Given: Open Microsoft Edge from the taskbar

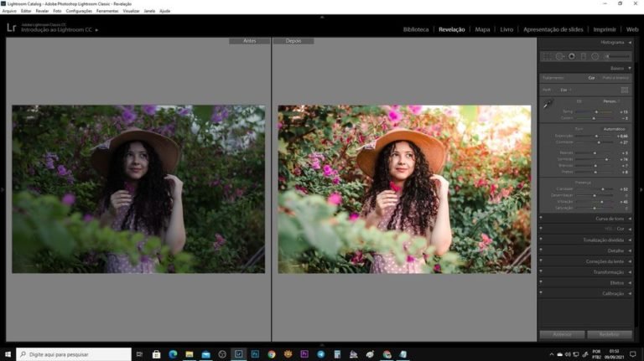Looking at the screenshot, I should point(173,354).
